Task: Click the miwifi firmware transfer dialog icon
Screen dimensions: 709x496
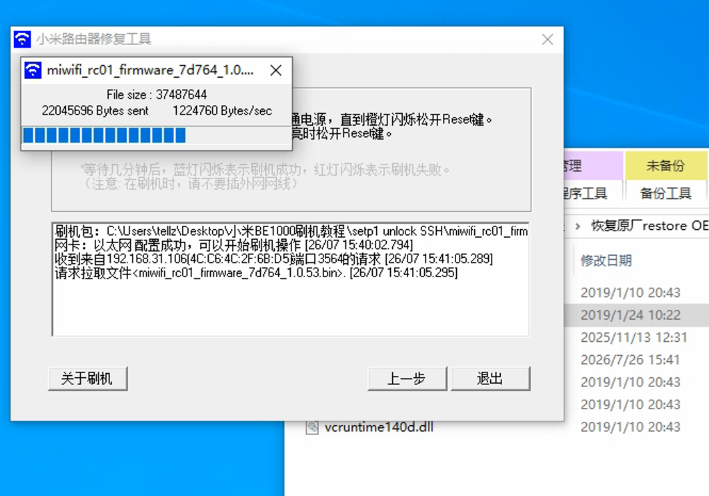Action: 33,70
